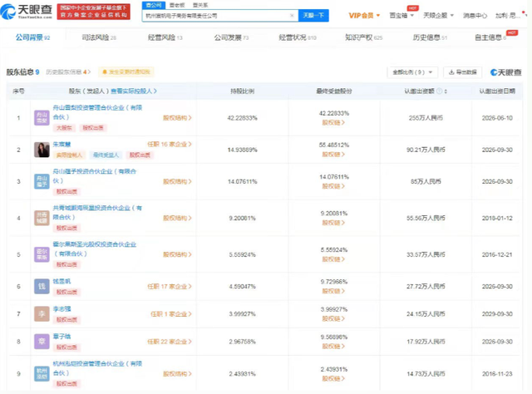The width and height of the screenshot is (532, 394).
Task: Click the info icon next to 认缴出资额
Action: 439,91
